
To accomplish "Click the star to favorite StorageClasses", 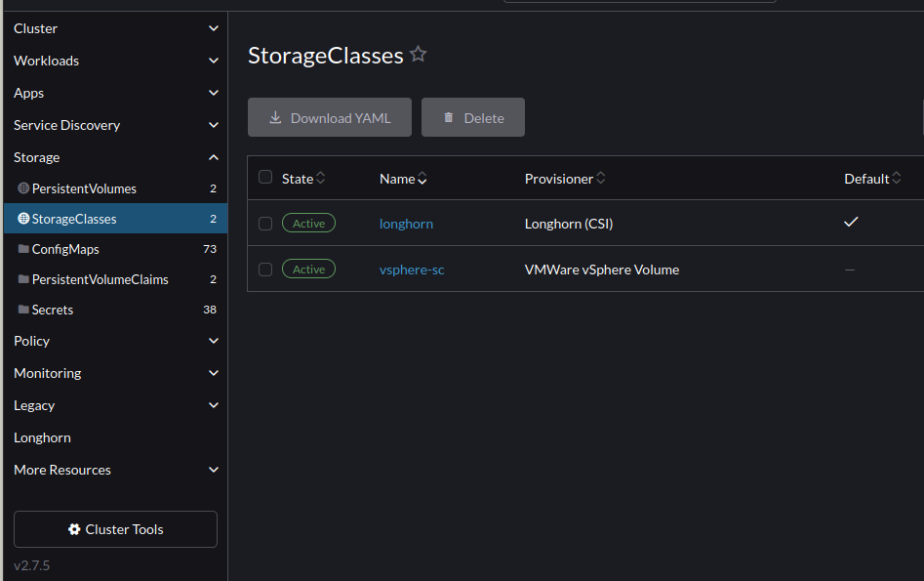I will 418,54.
